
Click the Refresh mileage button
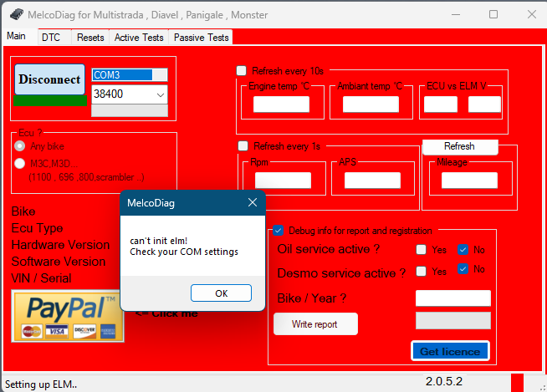tap(460, 146)
